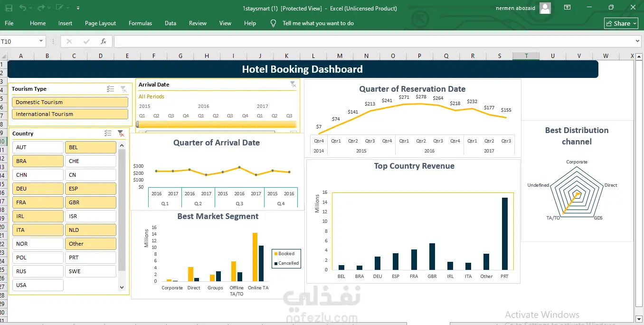Switch to the Insert tab
The width and height of the screenshot is (644, 325).
[66, 23]
